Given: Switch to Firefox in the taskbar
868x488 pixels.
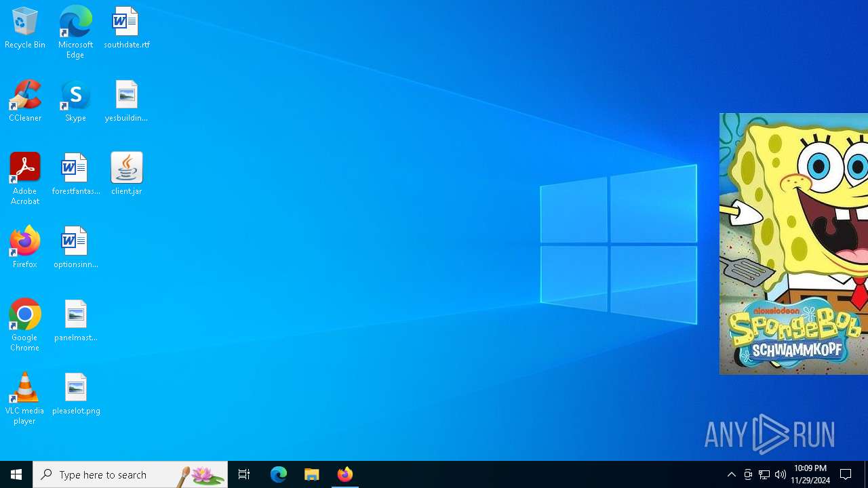Looking at the screenshot, I should tap(345, 474).
